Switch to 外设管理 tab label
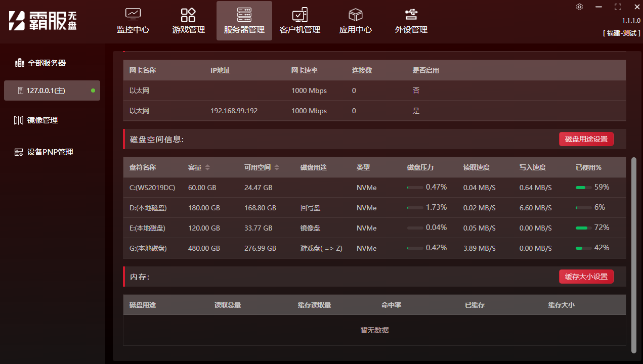Image resolution: width=643 pixels, height=364 pixels. coord(411,30)
